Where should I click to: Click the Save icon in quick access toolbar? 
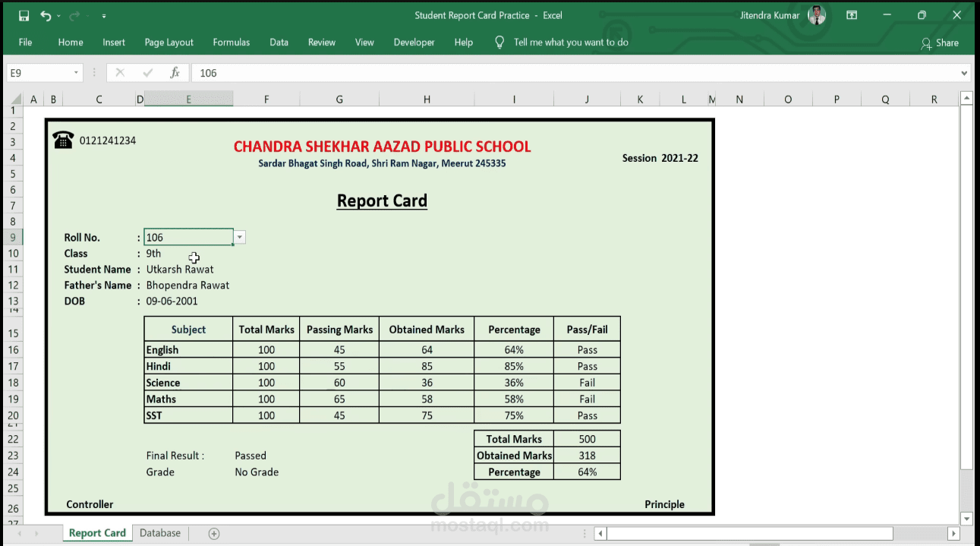[x=24, y=15]
